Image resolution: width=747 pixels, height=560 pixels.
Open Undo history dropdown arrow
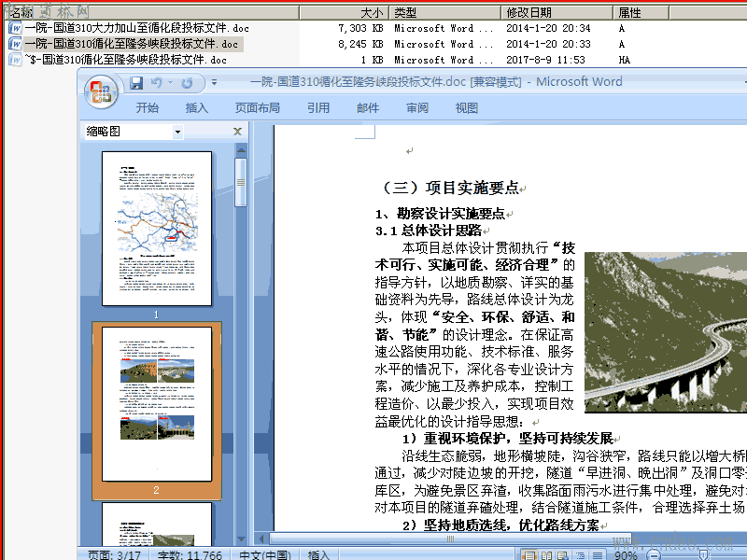(x=170, y=83)
